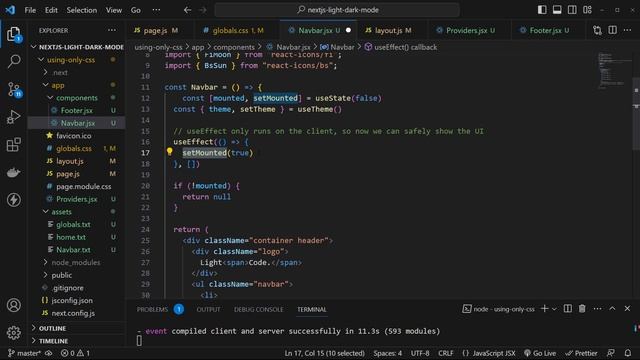Collapse the assets folder
The image size is (640, 360).
pyautogui.click(x=77, y=211)
